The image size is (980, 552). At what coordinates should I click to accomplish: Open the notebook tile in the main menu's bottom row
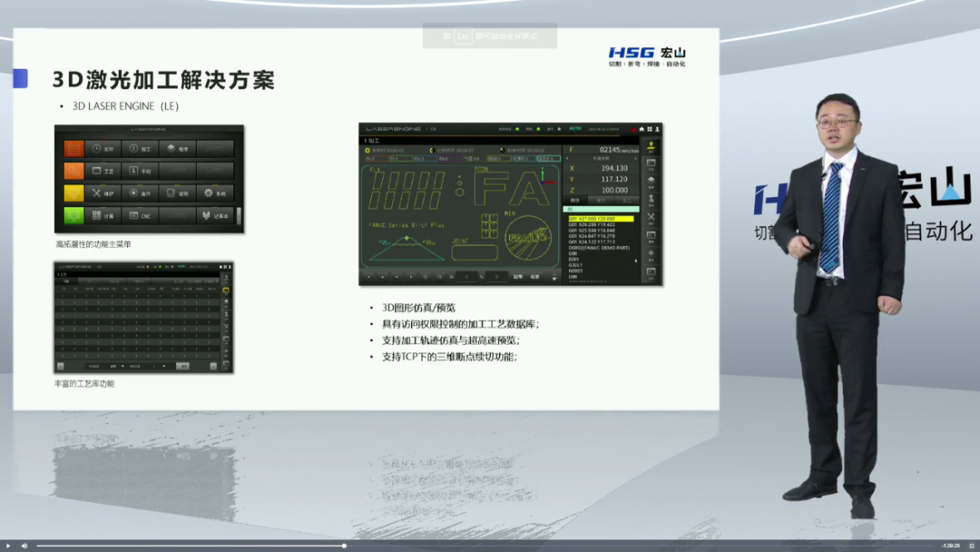[x=215, y=216]
